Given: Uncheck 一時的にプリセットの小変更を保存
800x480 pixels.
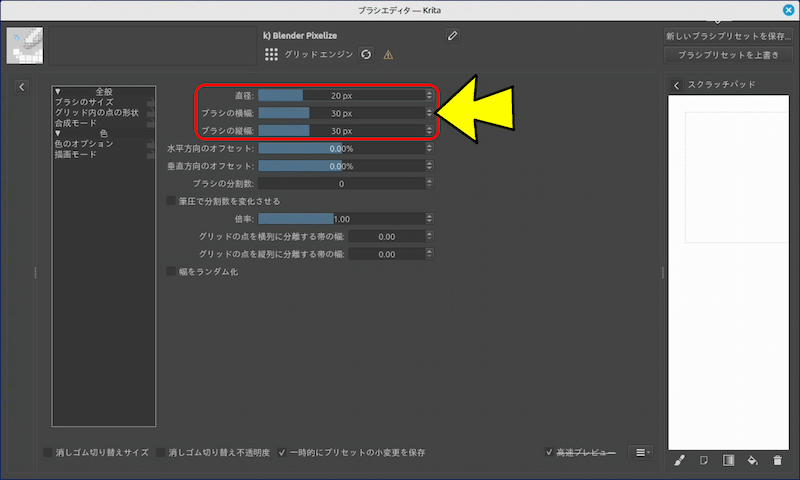Looking at the screenshot, I should coord(283,453).
